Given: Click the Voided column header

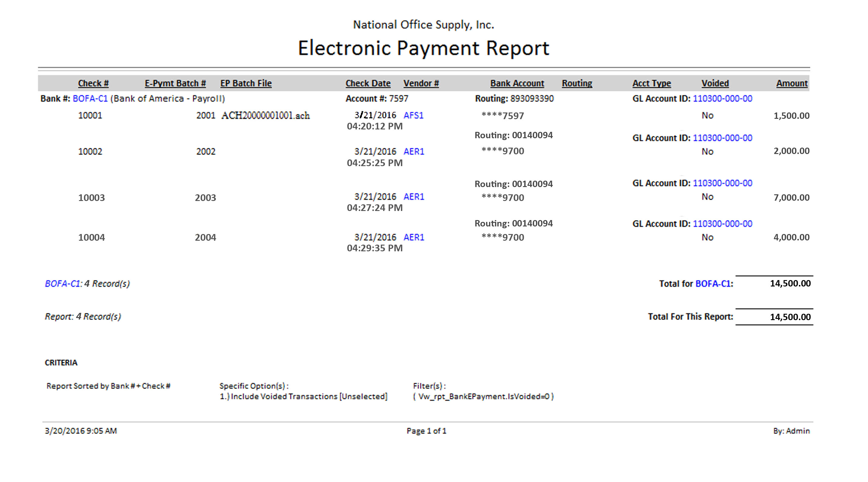Looking at the screenshot, I should 715,83.
